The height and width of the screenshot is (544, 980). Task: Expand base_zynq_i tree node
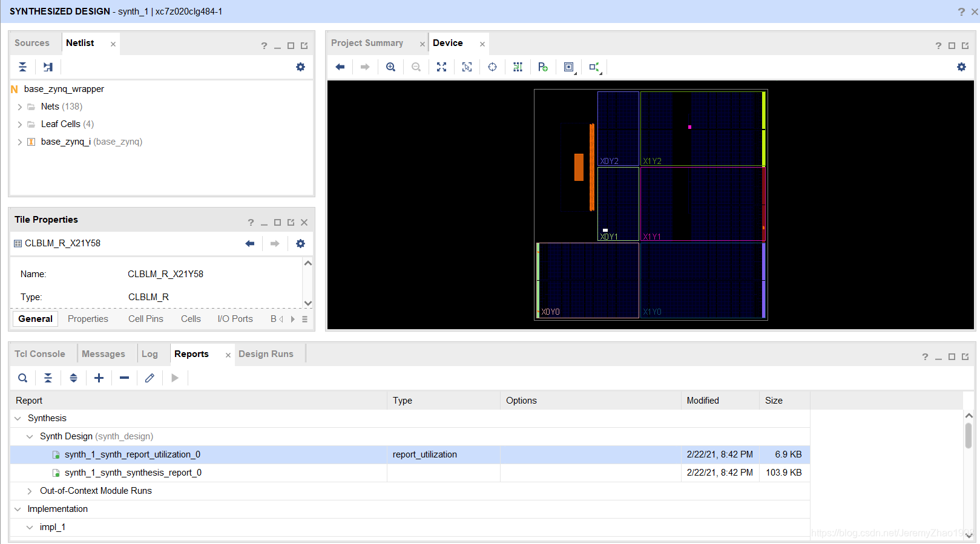click(20, 142)
